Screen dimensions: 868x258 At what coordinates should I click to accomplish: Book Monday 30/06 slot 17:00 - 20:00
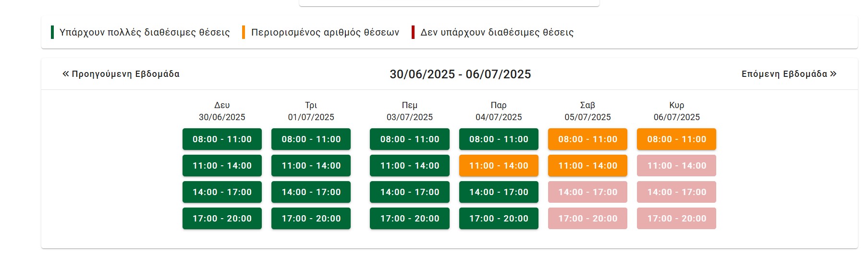coord(222,219)
